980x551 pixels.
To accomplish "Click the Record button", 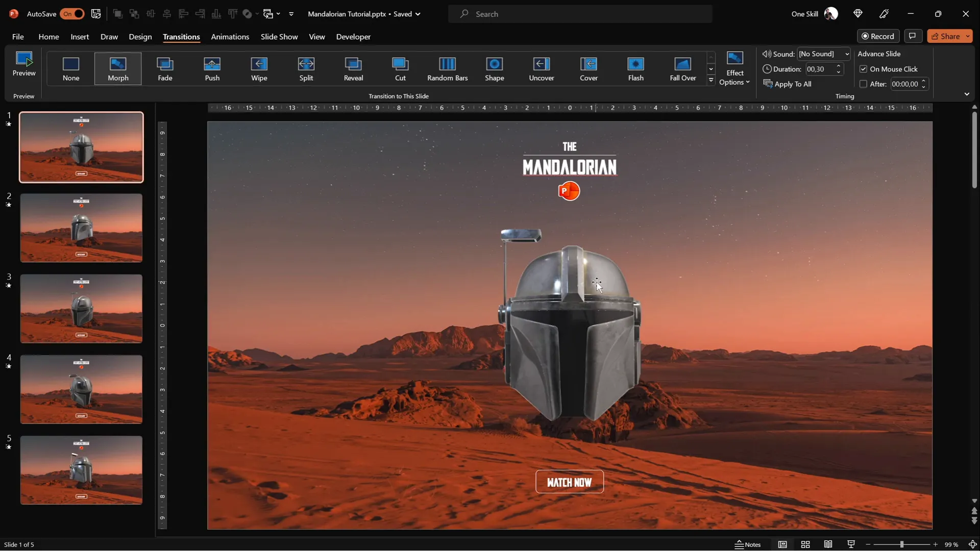I will point(878,36).
